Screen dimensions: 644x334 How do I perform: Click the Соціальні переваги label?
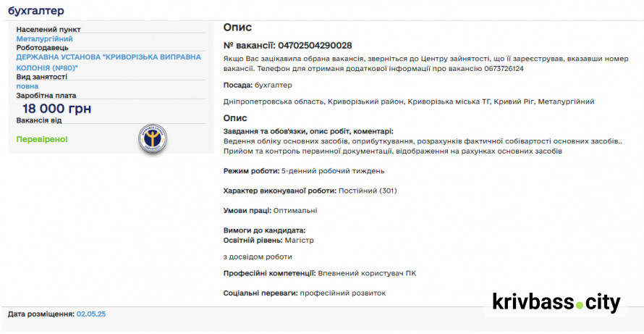260,293
